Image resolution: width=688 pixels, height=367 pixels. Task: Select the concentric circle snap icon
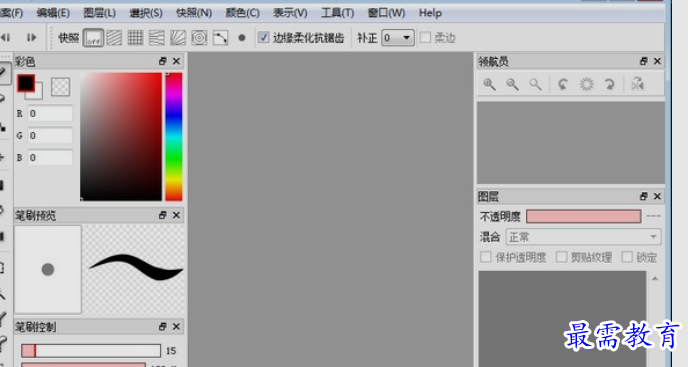(x=199, y=38)
